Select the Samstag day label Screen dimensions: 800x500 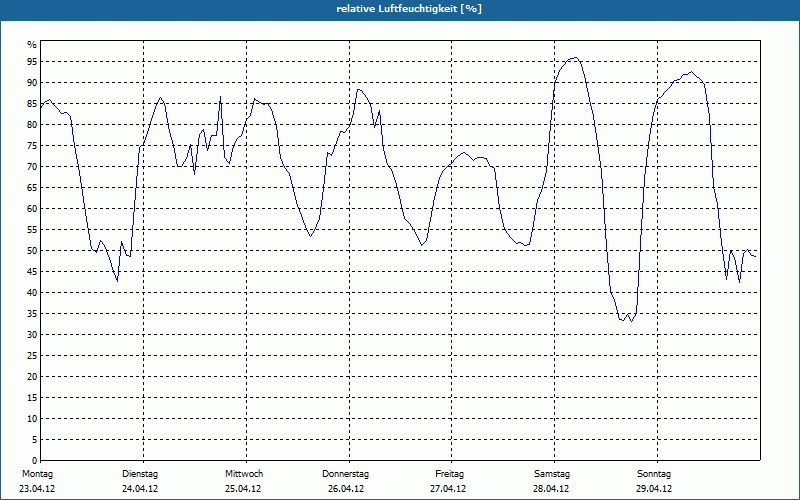552,474
